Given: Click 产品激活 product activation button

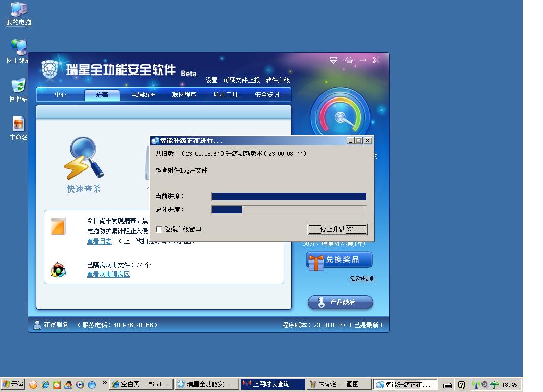Looking at the screenshot, I should 340,302.
